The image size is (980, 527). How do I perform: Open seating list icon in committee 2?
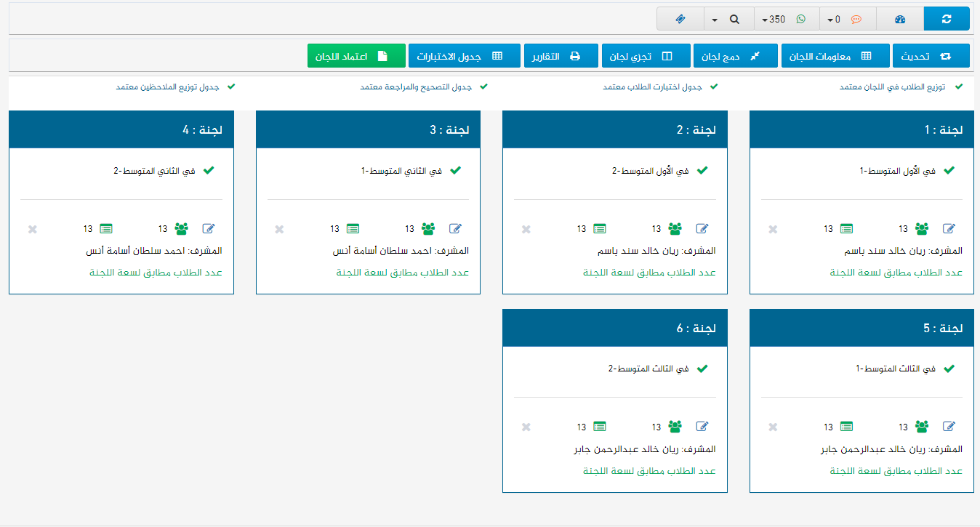[600, 228]
